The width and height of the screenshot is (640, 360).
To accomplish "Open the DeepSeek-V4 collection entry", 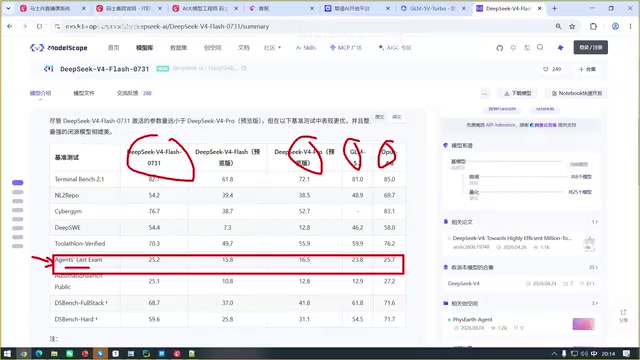I will (464, 283).
